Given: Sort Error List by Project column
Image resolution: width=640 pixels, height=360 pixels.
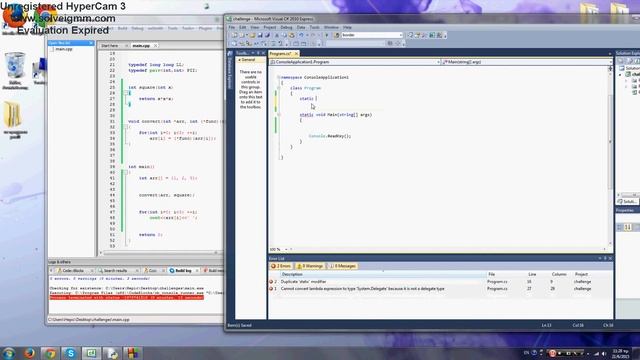Looking at the screenshot, I should coord(581,274).
